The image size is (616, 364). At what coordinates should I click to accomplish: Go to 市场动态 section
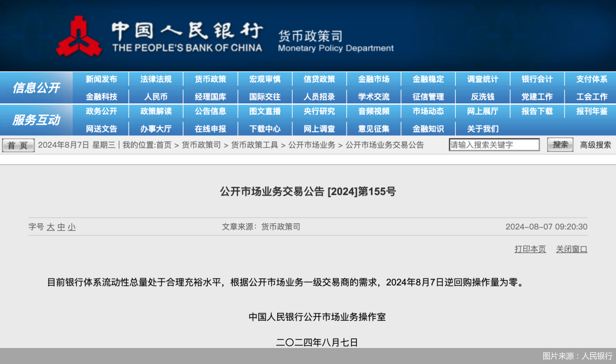click(x=428, y=111)
